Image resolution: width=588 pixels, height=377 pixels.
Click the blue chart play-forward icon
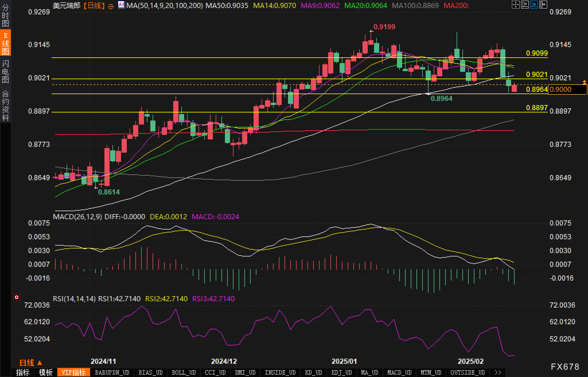534,5
